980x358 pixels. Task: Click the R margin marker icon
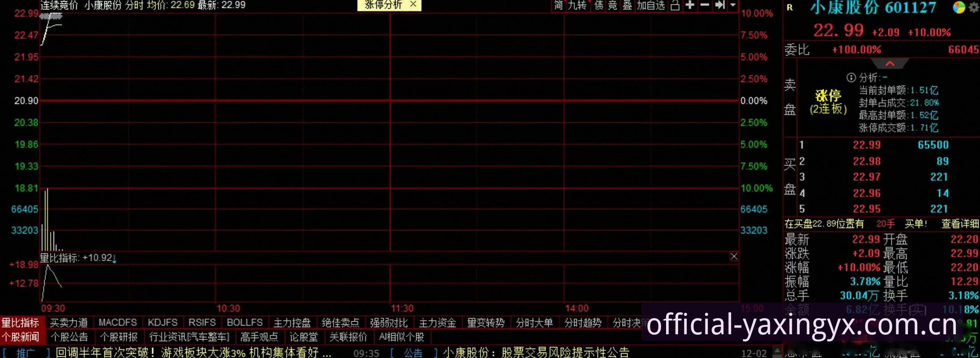tap(790, 8)
